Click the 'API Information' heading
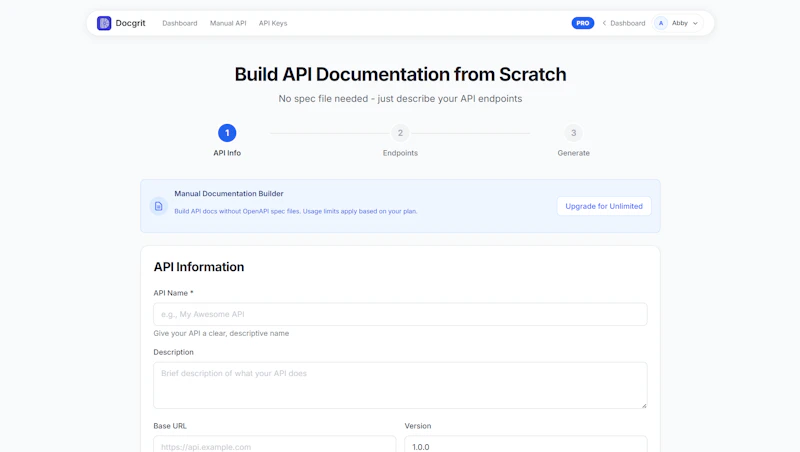The height and width of the screenshot is (452, 800). pos(199,267)
